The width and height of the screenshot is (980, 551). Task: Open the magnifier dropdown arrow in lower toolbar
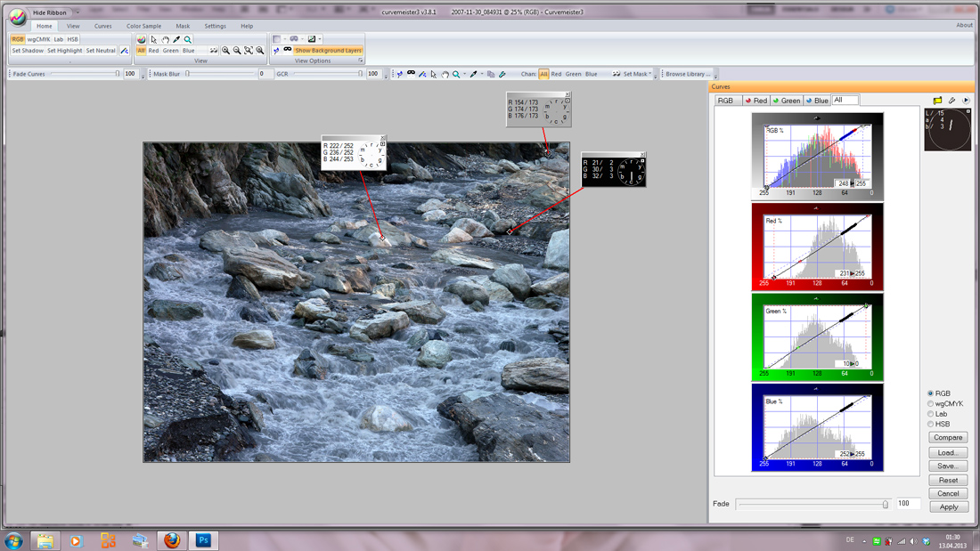click(x=464, y=74)
